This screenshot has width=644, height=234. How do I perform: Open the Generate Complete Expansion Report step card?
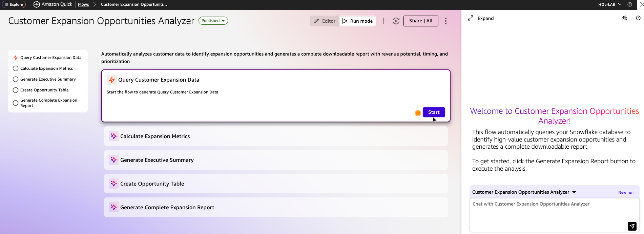(276, 207)
